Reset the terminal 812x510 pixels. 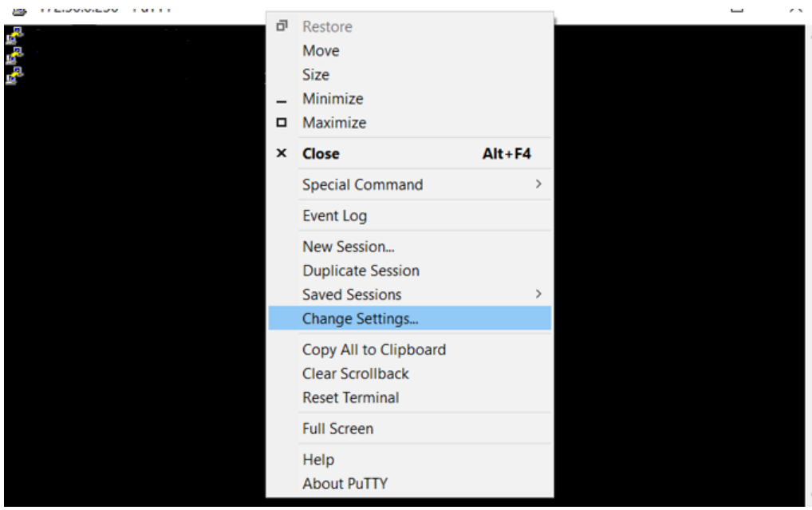click(x=349, y=397)
